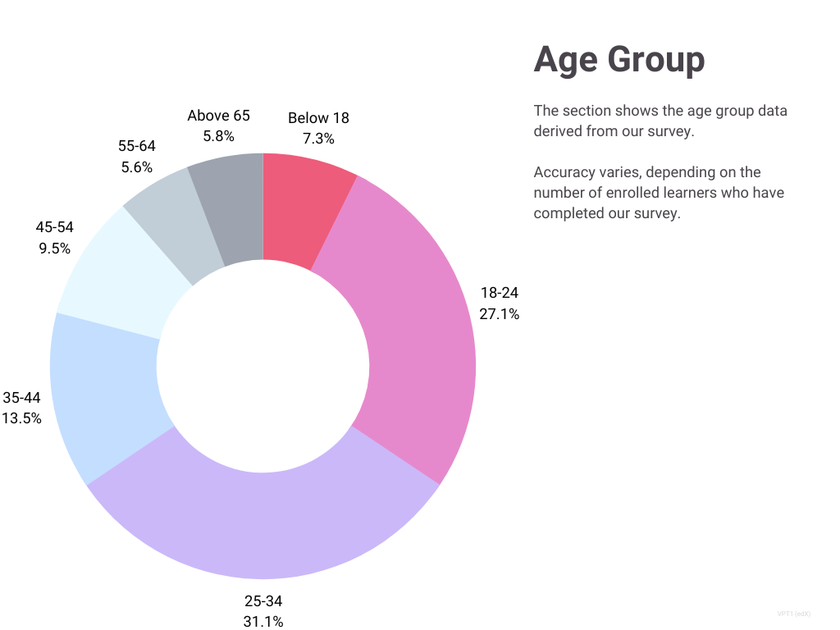Click the "Accuracy varies" note paragraph

659,193
